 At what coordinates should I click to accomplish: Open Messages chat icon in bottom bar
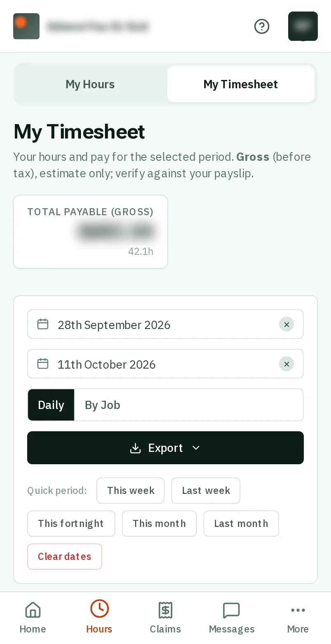pos(231,610)
